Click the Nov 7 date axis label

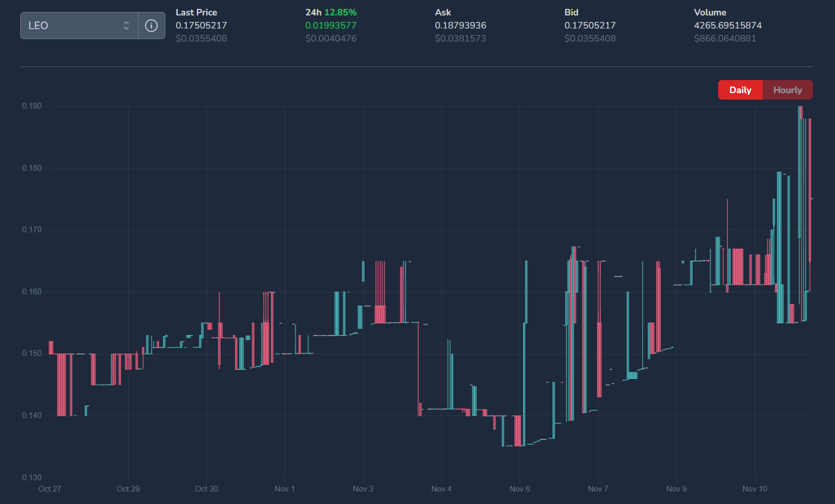tap(598, 489)
